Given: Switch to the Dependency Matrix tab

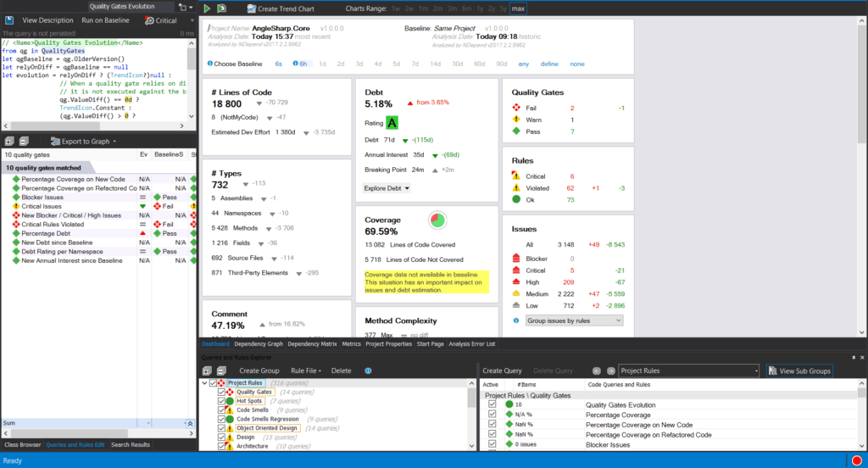Looking at the screenshot, I should pos(312,344).
